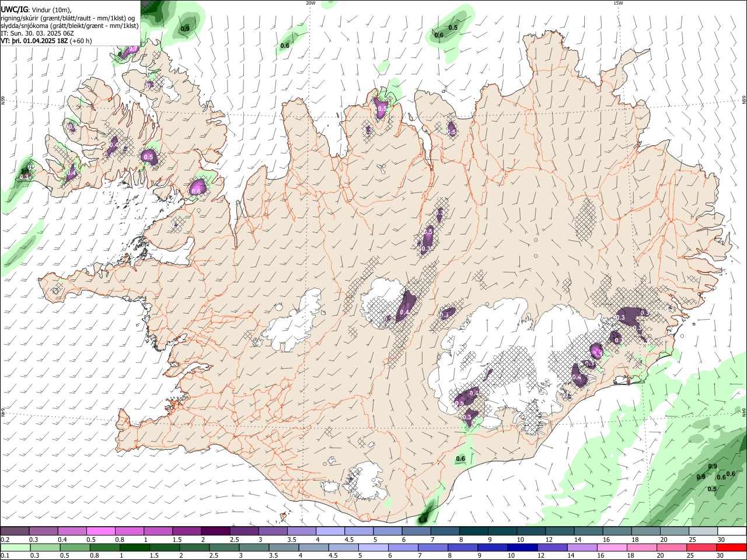Screen dimensions: 747x560
Task: Click the "15W" longitude label
Action: click(x=618, y=3)
